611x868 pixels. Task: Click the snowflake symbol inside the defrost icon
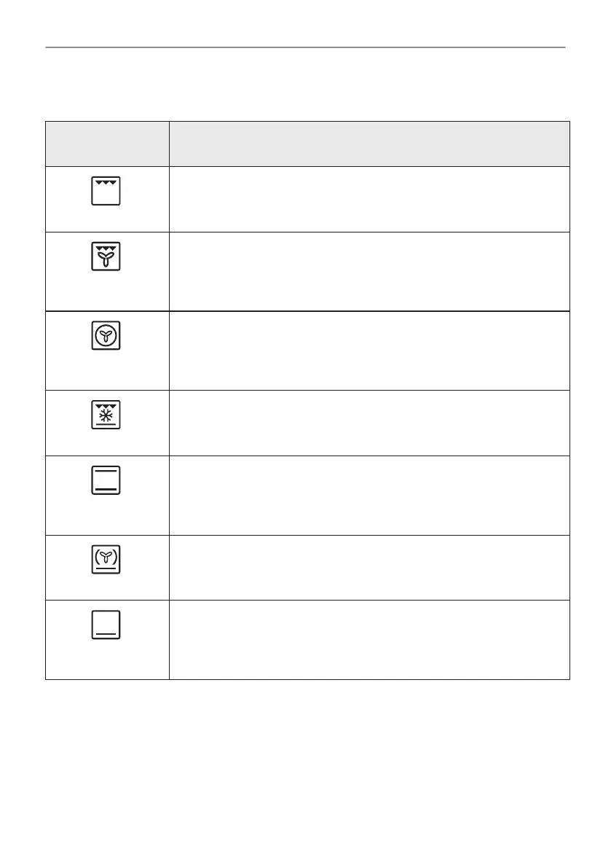tap(106, 415)
